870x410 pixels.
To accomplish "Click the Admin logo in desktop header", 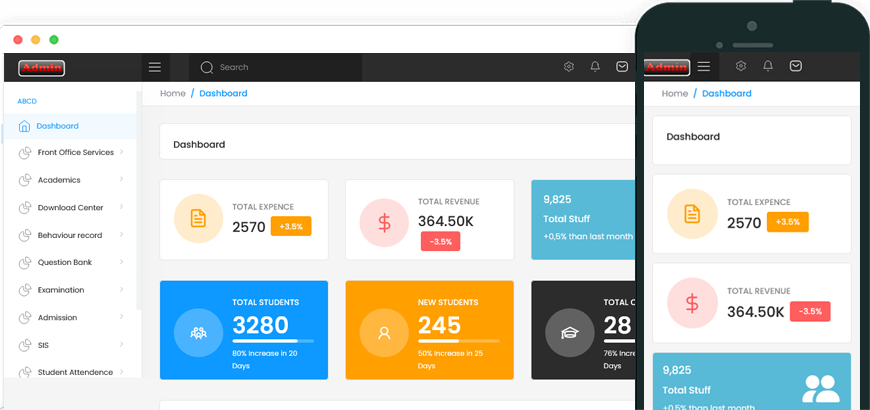I will click(41, 68).
